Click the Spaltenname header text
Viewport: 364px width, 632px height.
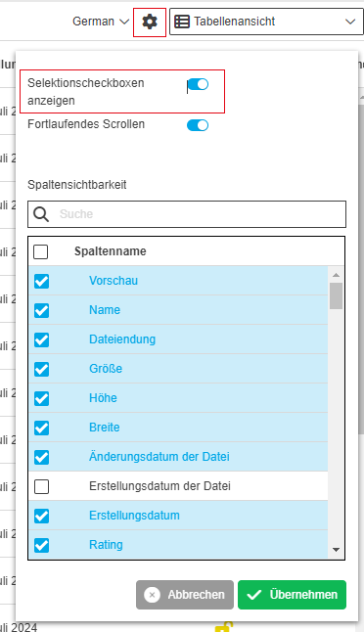point(110,251)
